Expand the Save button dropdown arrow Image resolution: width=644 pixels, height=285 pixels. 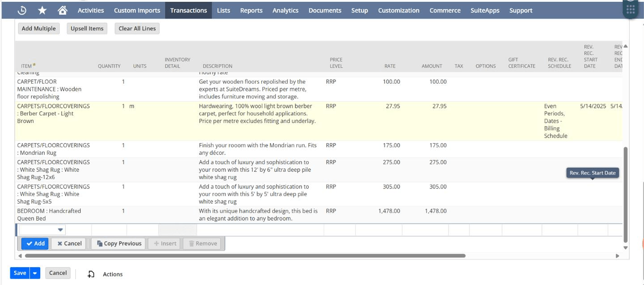[35, 273]
